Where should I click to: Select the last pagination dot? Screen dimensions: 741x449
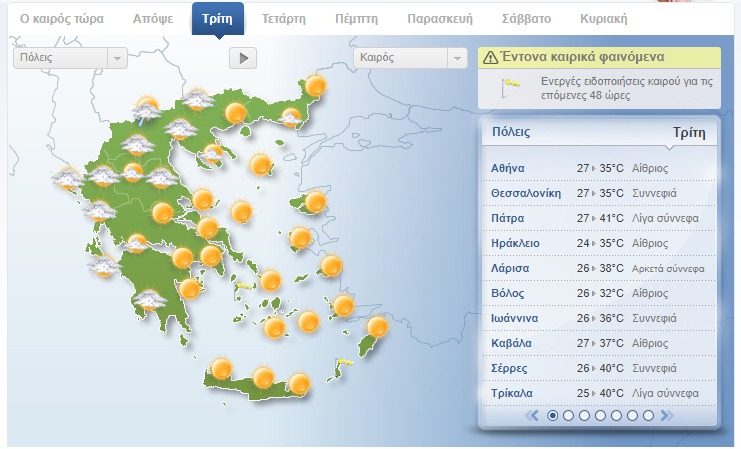648,415
